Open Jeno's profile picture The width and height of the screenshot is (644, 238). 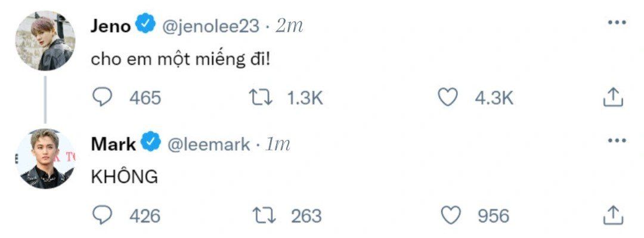coord(45,41)
